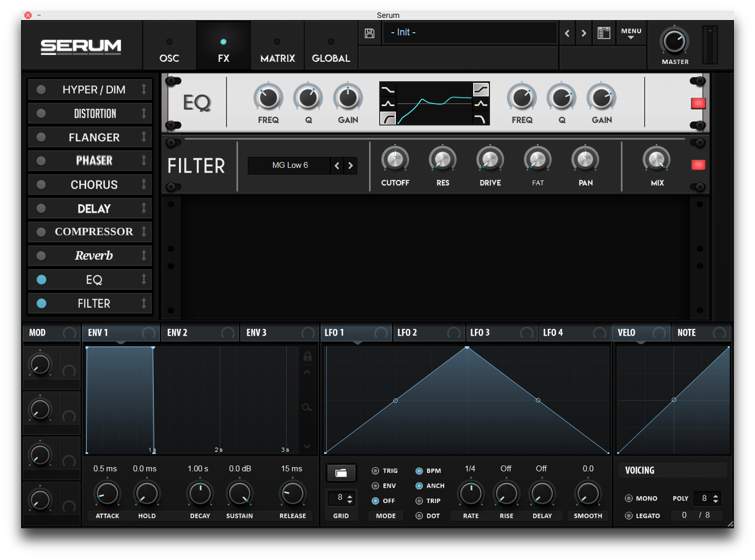The image size is (755, 560).
Task: Reorder the FILTER effect arrows
Action: tap(144, 303)
